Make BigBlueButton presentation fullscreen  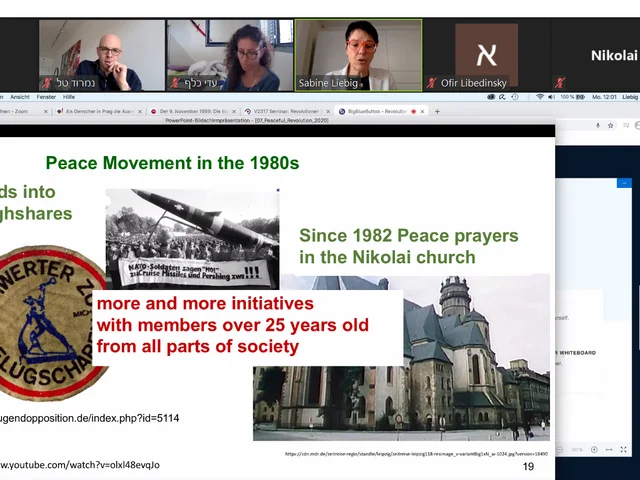(623, 449)
